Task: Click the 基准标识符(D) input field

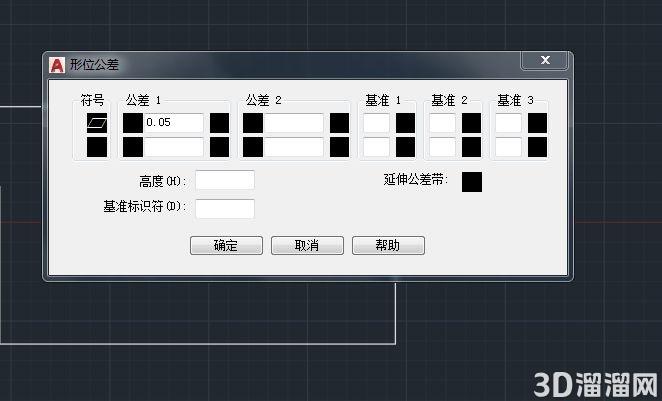Action: pos(225,209)
